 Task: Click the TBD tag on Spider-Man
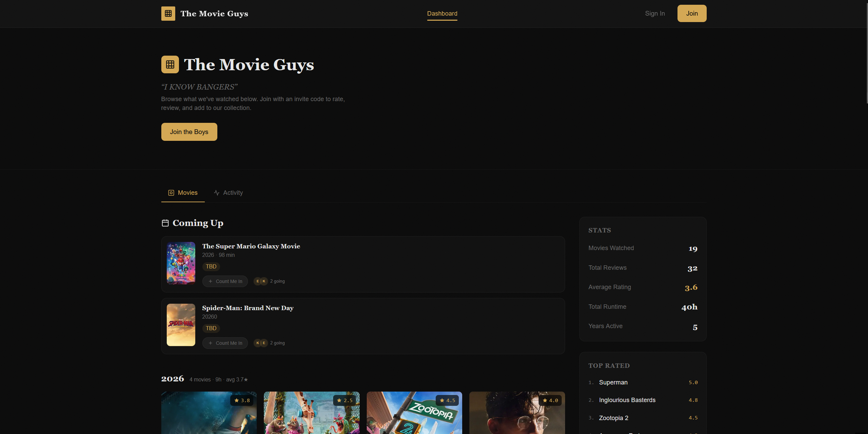click(x=211, y=328)
